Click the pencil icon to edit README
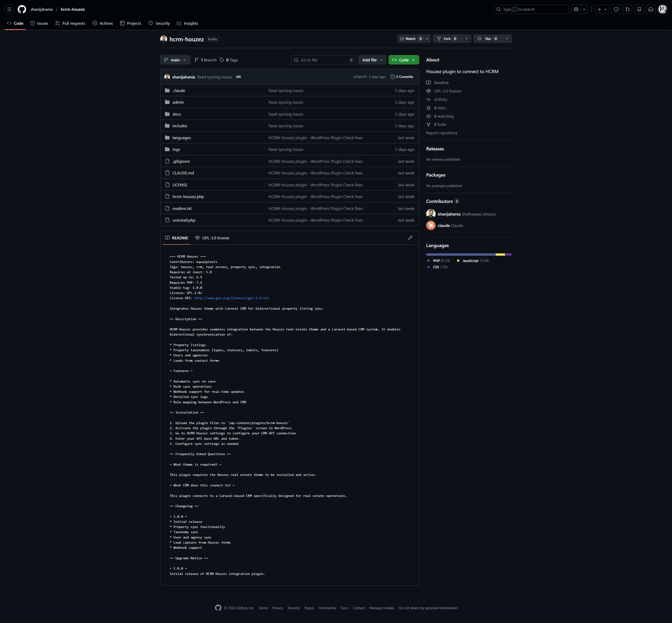The image size is (672, 623). (x=410, y=238)
